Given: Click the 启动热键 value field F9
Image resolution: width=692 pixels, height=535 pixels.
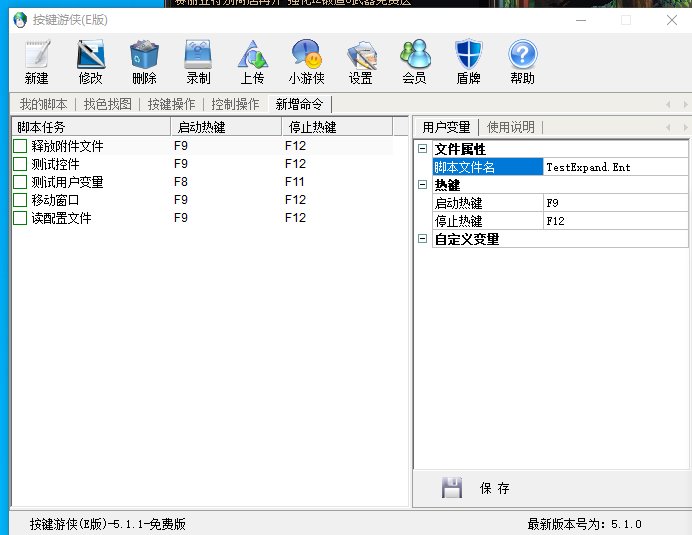Looking at the screenshot, I should tap(615, 203).
